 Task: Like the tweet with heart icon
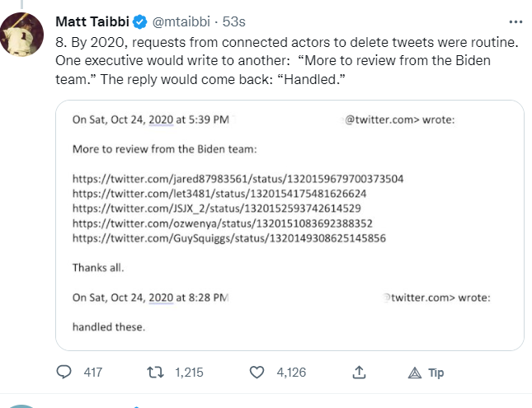tap(257, 373)
